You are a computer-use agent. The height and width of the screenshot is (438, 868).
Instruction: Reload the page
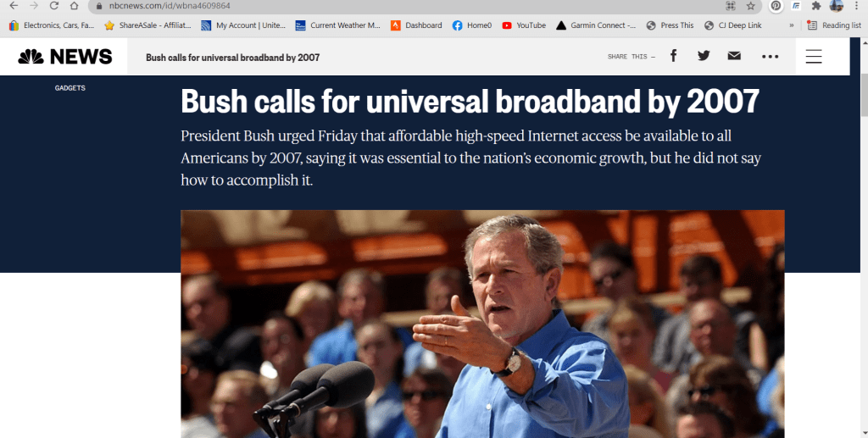click(53, 6)
